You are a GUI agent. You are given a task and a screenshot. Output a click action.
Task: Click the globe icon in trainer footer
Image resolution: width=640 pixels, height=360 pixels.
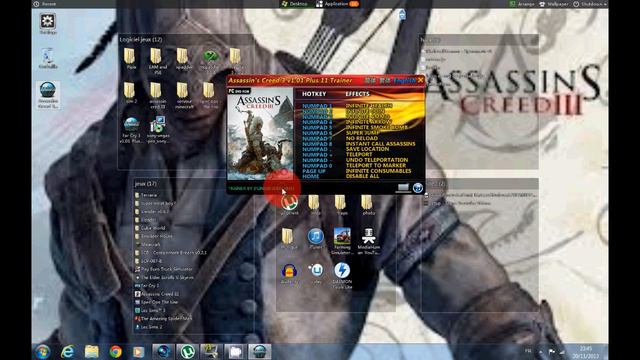pos(418,188)
